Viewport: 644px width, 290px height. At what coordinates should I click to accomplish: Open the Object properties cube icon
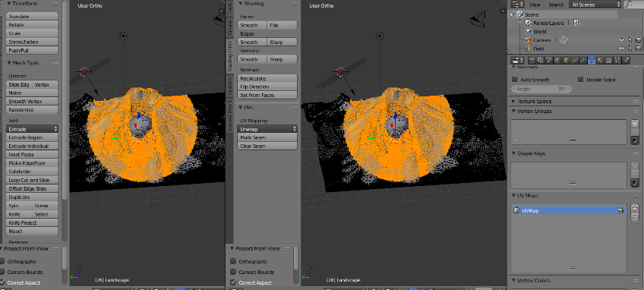[567, 61]
